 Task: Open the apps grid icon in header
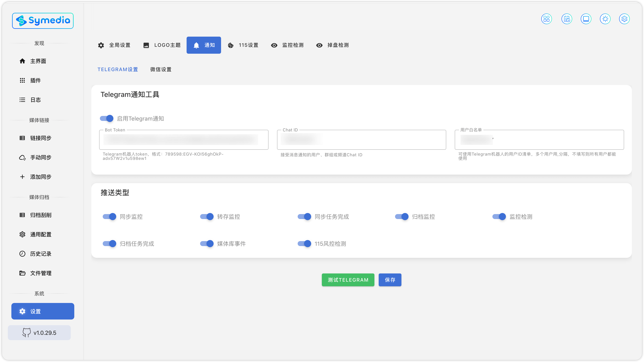click(546, 19)
